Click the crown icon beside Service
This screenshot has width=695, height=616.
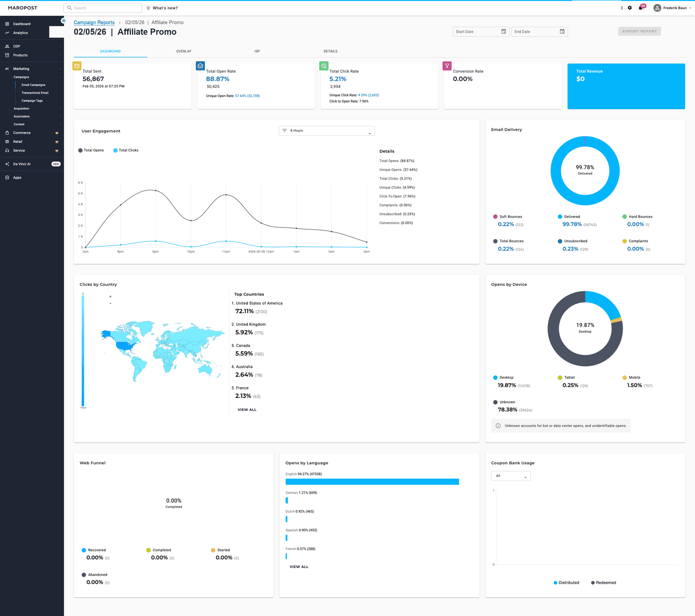pos(57,151)
